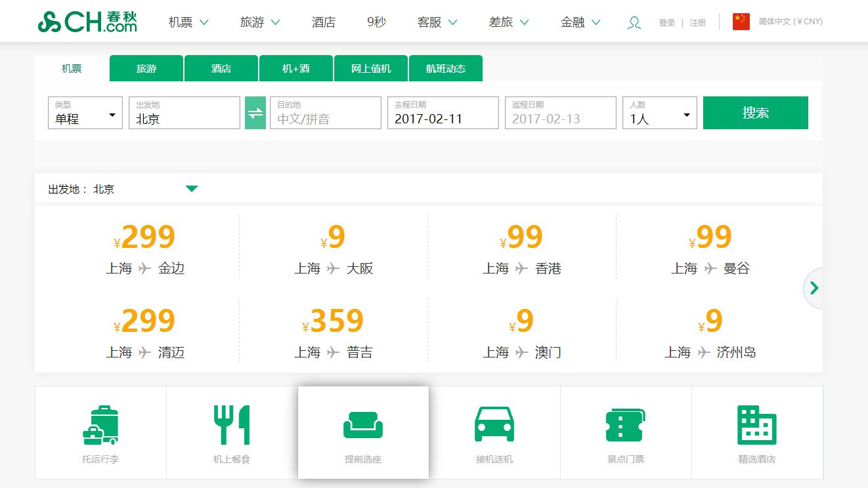Click the 注册 register link
The width and height of the screenshot is (868, 488).
[697, 22]
